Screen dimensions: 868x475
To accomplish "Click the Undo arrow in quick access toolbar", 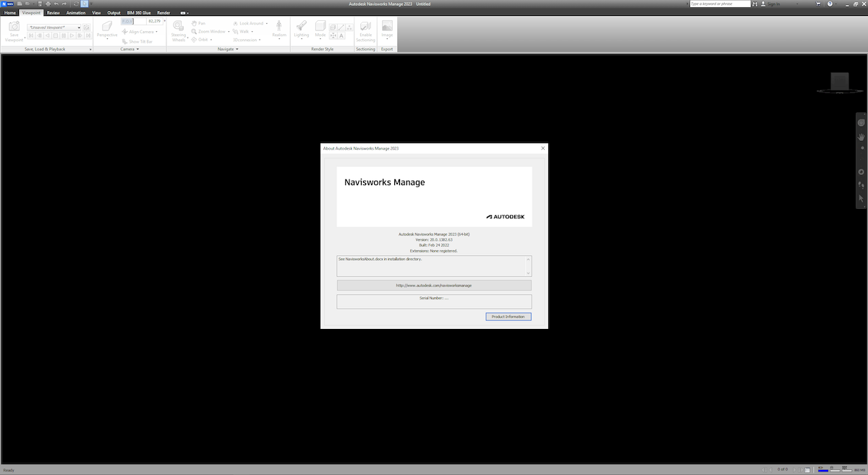I will click(56, 4).
